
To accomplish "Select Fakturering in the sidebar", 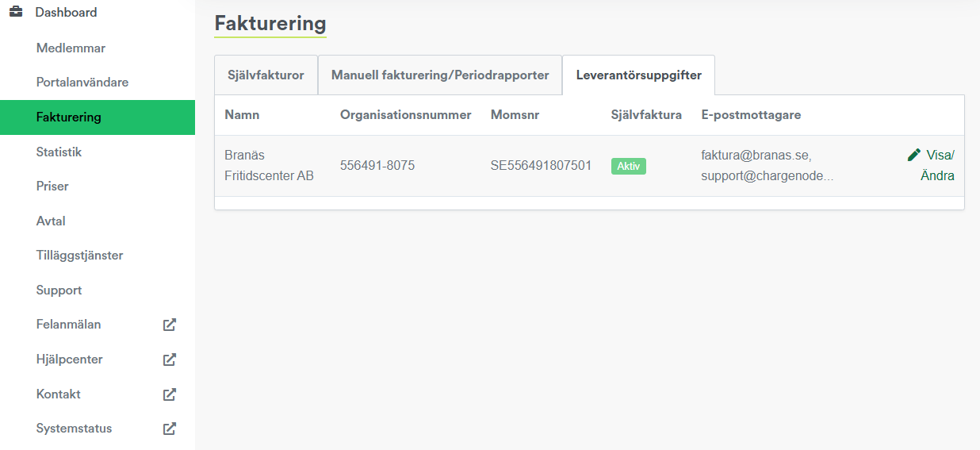I will pos(69,117).
